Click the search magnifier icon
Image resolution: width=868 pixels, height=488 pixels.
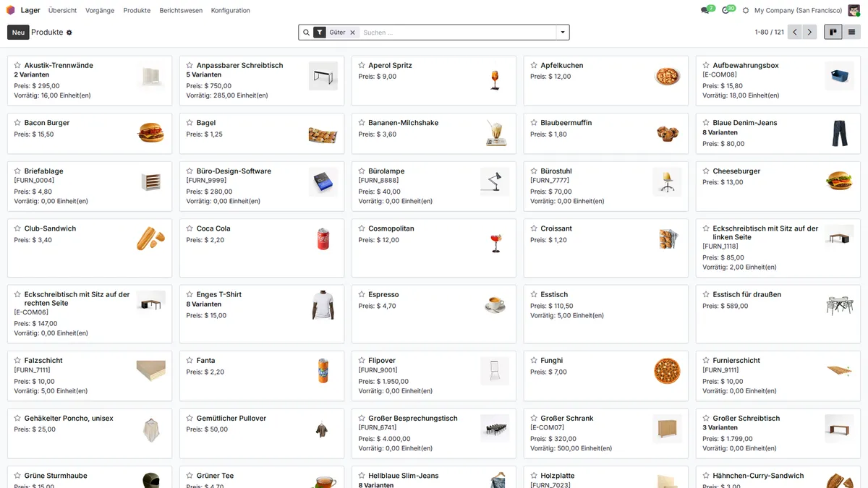click(306, 33)
